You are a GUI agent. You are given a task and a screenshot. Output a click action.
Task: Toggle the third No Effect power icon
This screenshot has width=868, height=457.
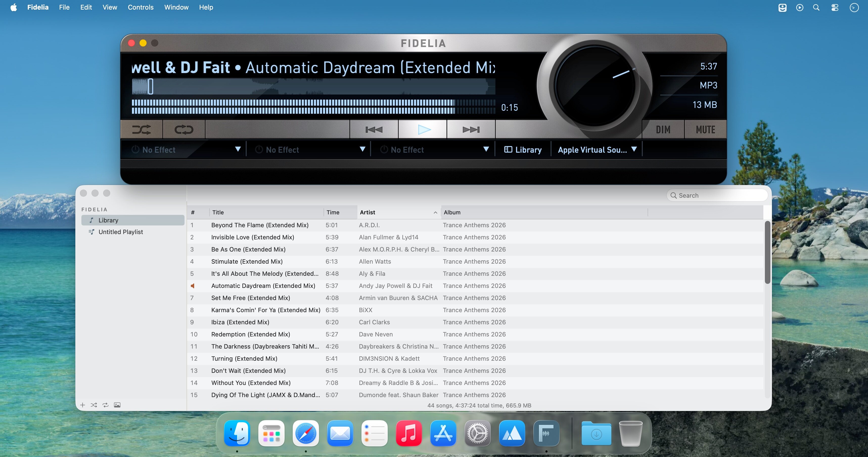384,149
